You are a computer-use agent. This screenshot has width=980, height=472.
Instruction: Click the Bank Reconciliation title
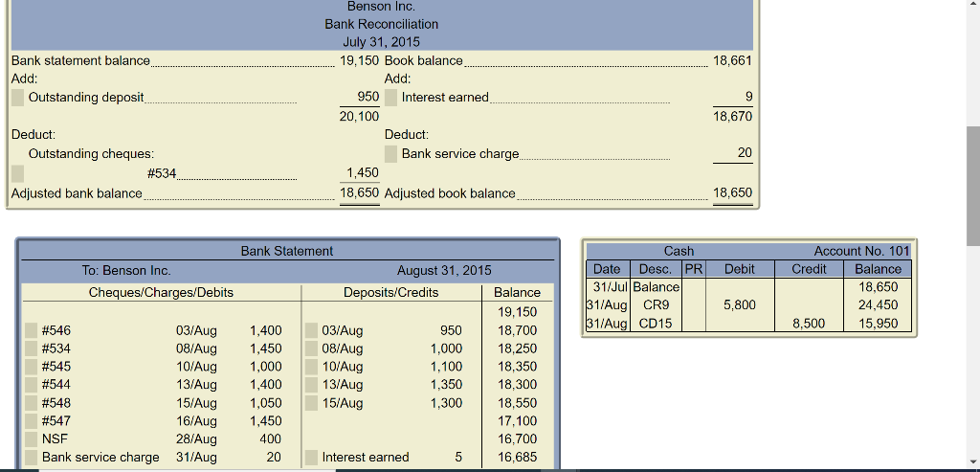[x=381, y=24]
